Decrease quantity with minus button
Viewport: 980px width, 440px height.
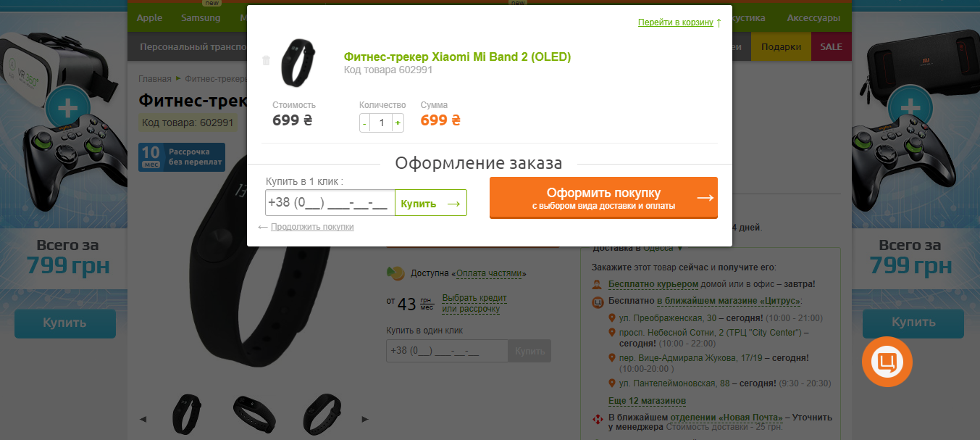364,123
